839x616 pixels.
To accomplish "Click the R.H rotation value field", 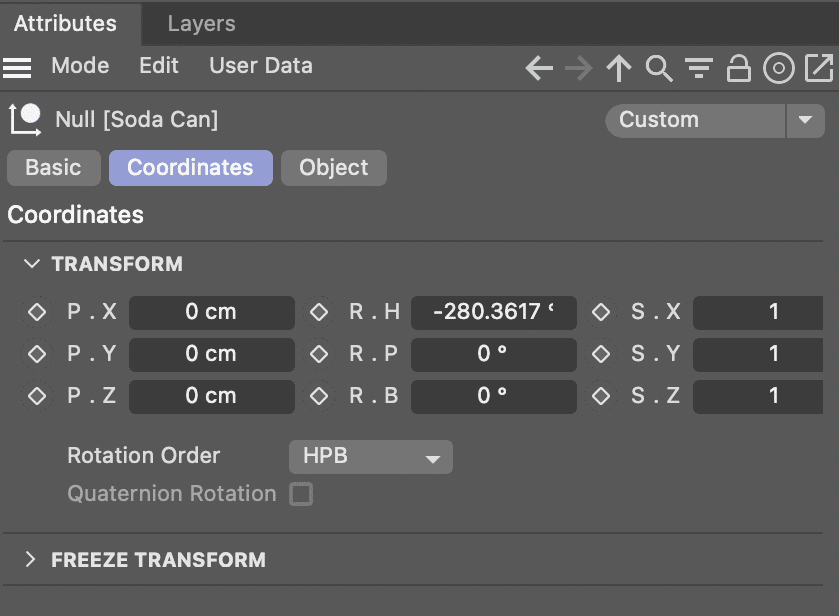I will [493, 312].
